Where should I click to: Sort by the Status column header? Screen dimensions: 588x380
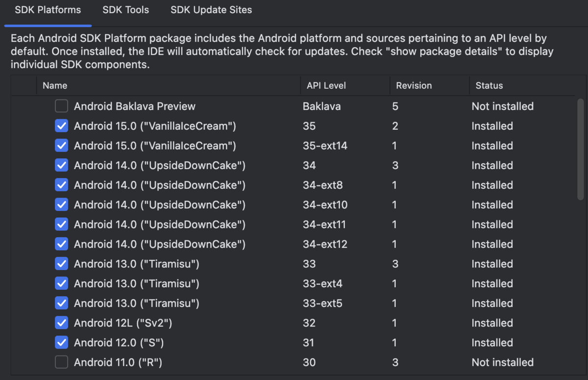522,85
